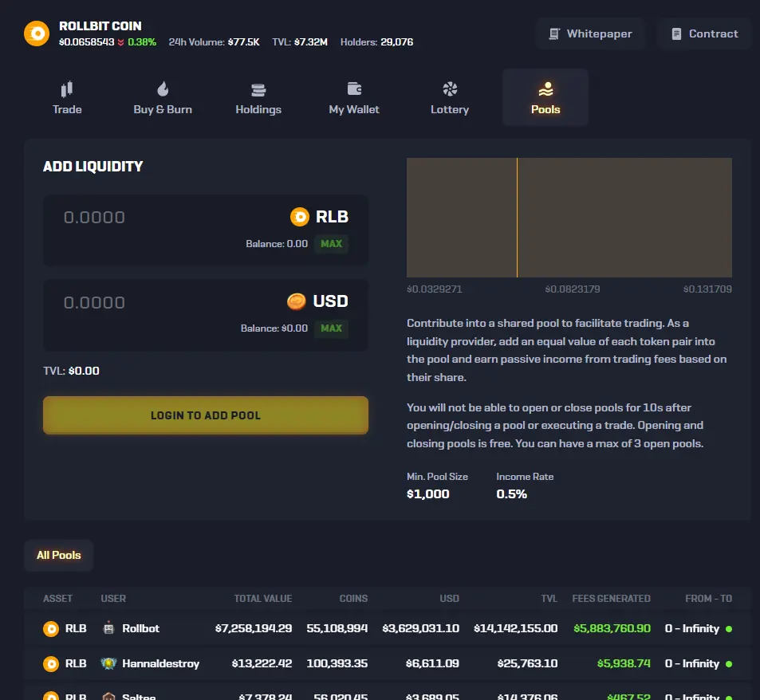
Task: Click Rollbot total value $7,258,194.29
Action: (254, 629)
